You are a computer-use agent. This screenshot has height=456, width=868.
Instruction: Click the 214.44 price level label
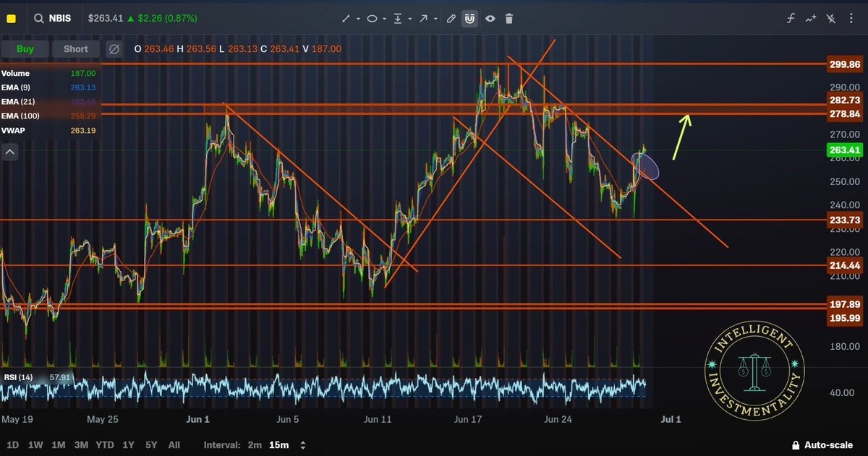(845, 266)
